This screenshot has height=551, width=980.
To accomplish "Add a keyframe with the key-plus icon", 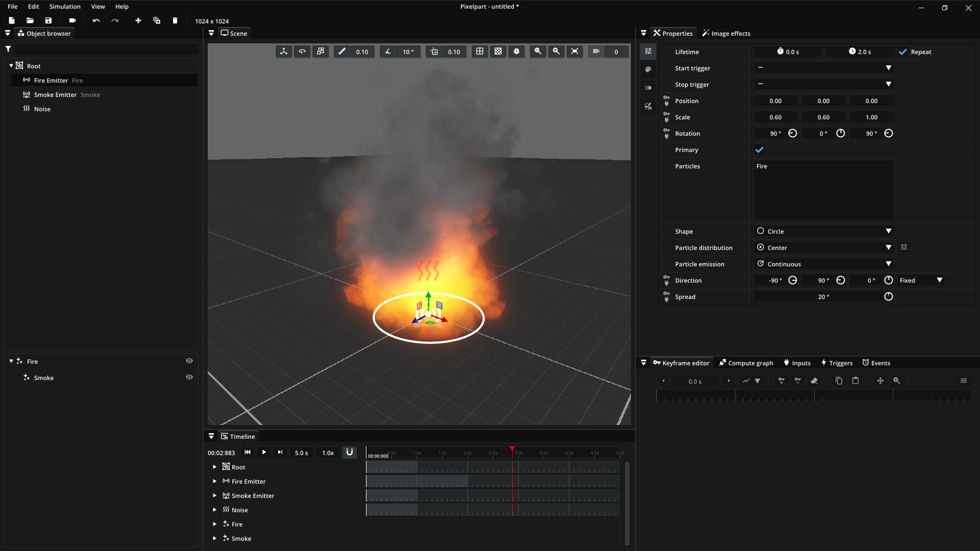I will pyautogui.click(x=781, y=381).
